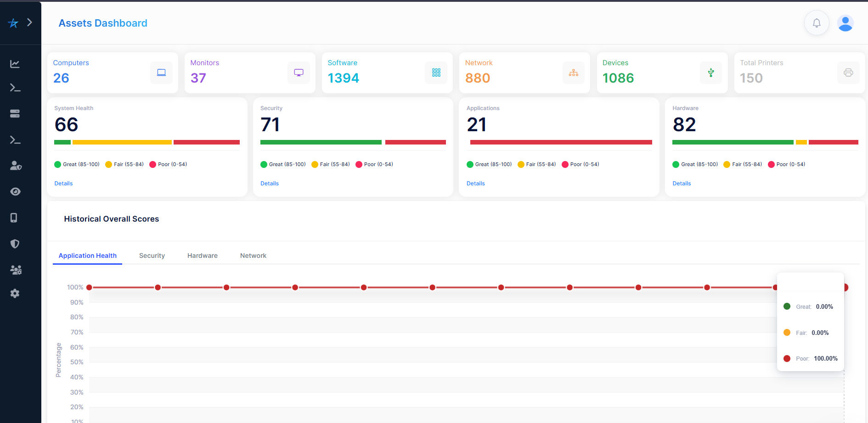This screenshot has width=868, height=423.
Task: View Details for the Applications score
Action: click(x=475, y=184)
